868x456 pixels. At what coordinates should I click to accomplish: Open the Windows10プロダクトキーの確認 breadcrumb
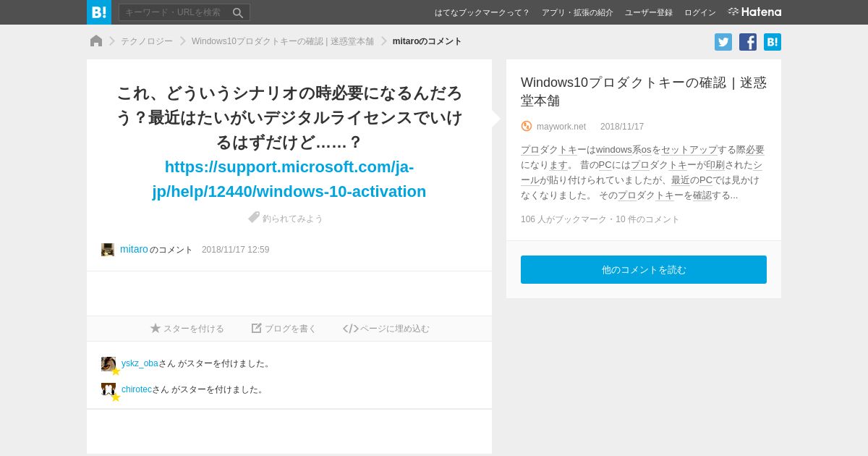(x=283, y=41)
